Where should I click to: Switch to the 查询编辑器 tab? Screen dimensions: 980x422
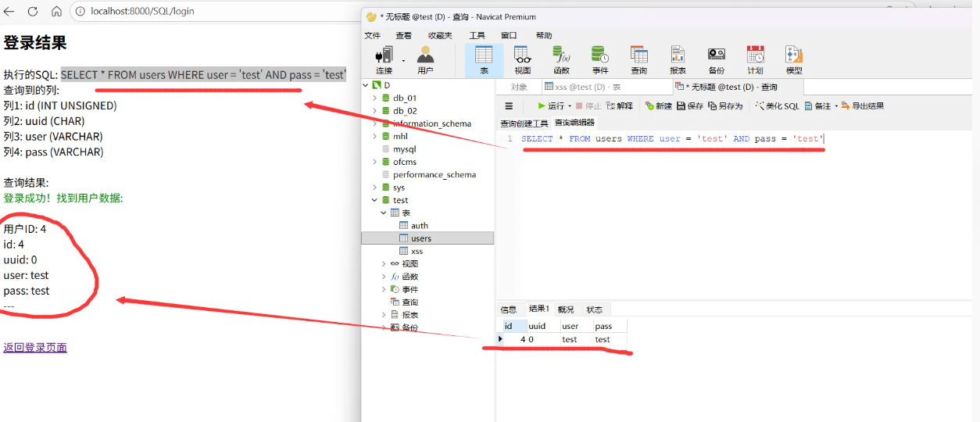(574, 123)
